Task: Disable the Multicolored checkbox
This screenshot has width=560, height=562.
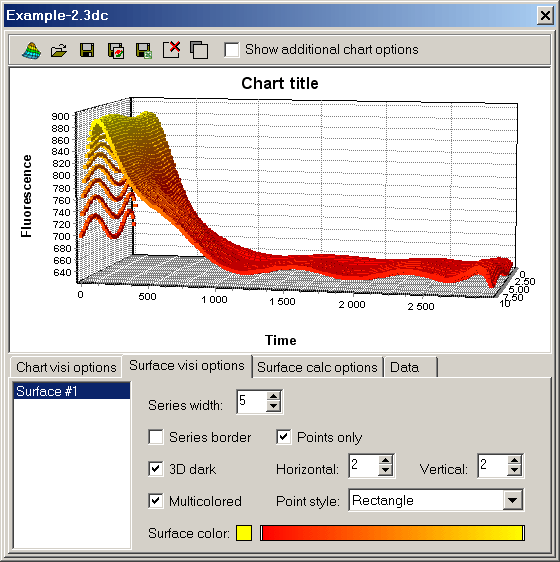Action: pos(156,501)
